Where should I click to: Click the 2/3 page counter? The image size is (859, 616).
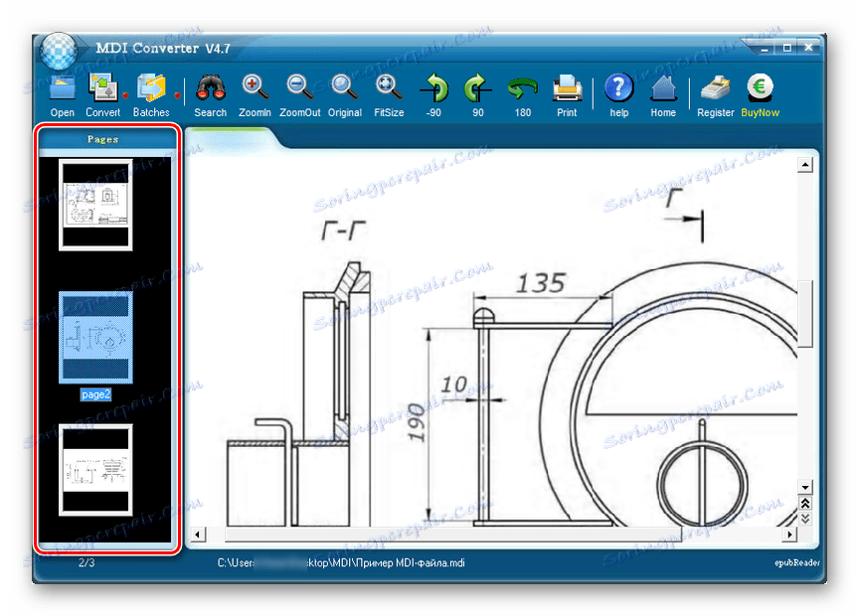click(x=86, y=562)
